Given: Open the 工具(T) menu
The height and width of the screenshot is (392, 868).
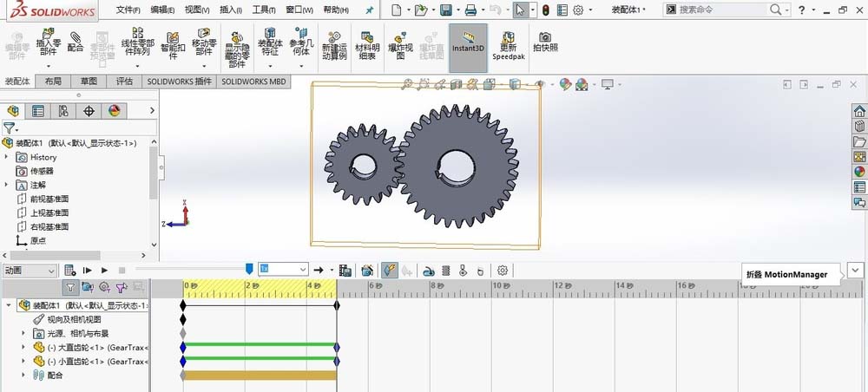Looking at the screenshot, I should tap(264, 10).
